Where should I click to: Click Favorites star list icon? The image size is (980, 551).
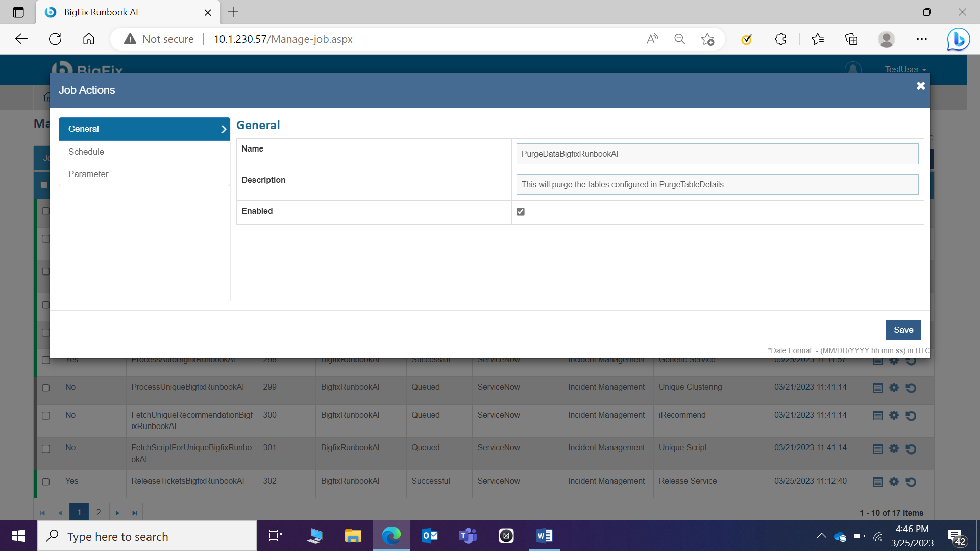pyautogui.click(x=817, y=39)
